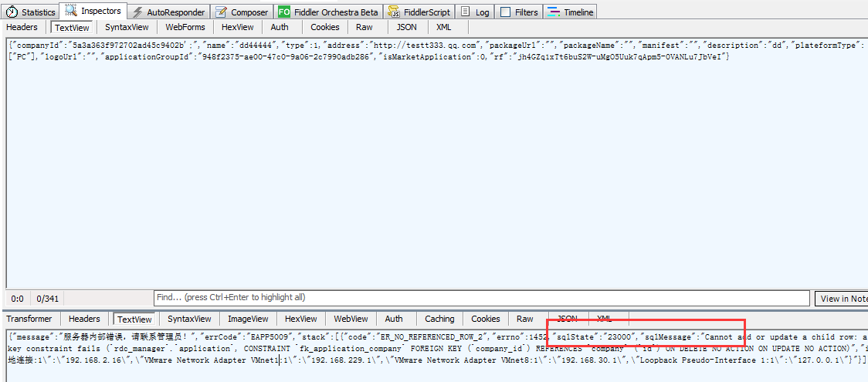Viewport: 868px width, 382px height.
Task: Open response WebView tab
Action: click(351, 319)
